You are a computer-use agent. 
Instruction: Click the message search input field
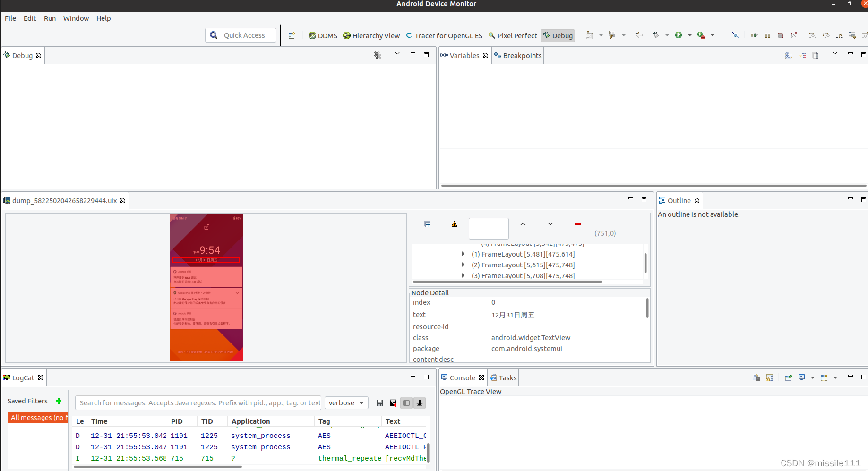point(198,402)
